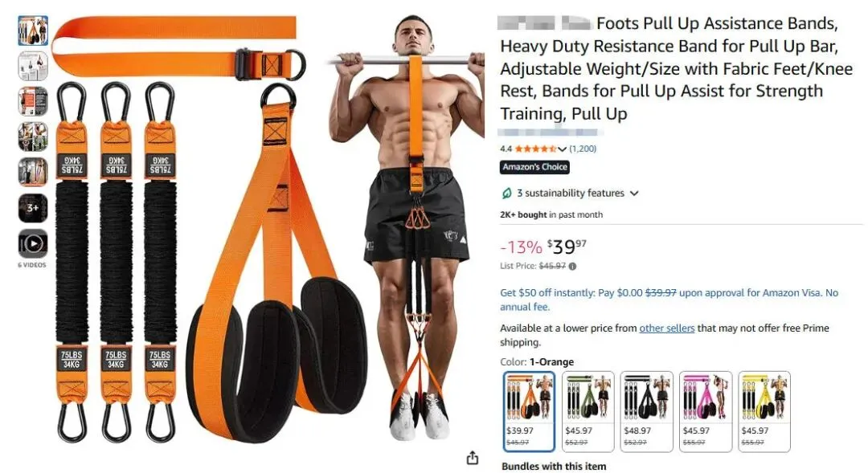Expand the star rating dropdown arrow
The image size is (868, 473).
point(562,149)
